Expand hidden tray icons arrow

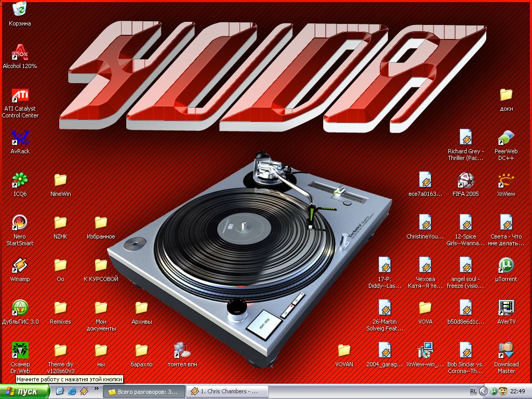[x=484, y=392]
